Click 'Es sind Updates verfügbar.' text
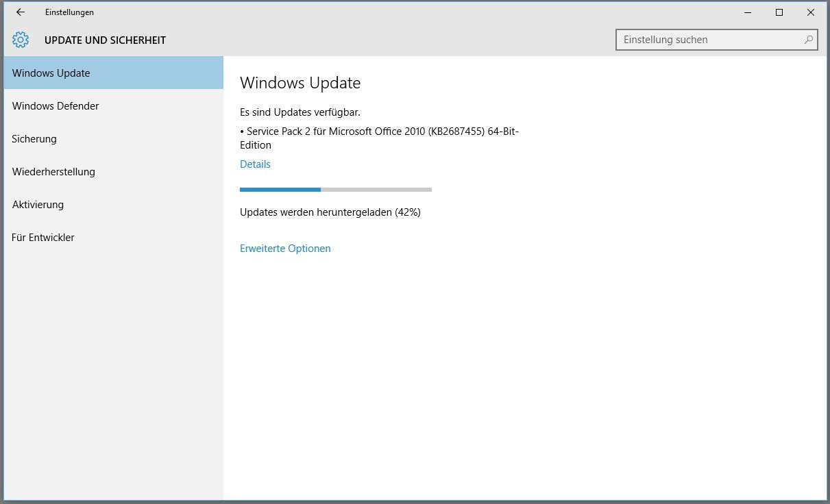 [300, 112]
